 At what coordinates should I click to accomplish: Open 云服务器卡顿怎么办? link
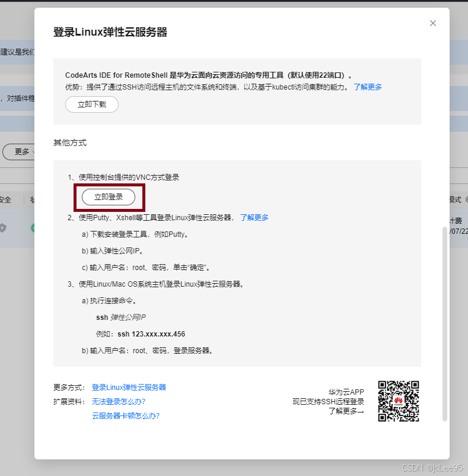[x=126, y=416]
